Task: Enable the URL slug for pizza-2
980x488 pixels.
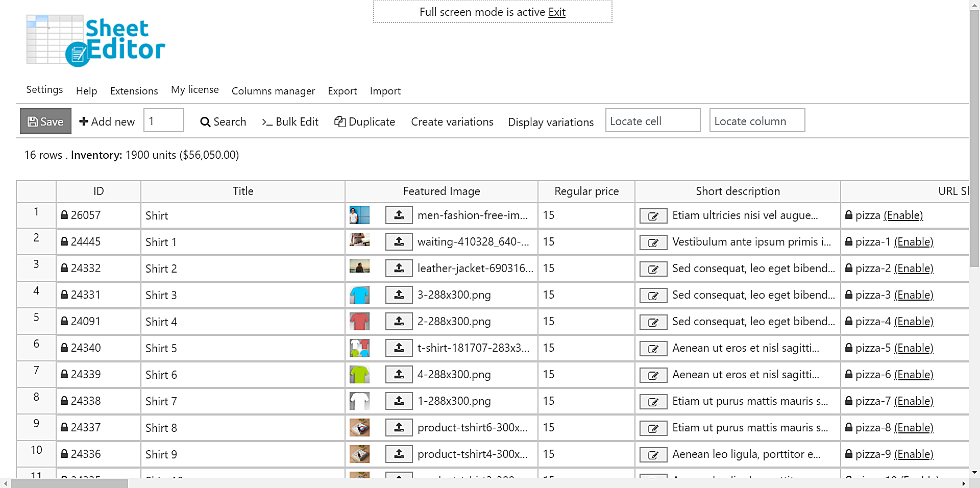Action: tap(913, 268)
